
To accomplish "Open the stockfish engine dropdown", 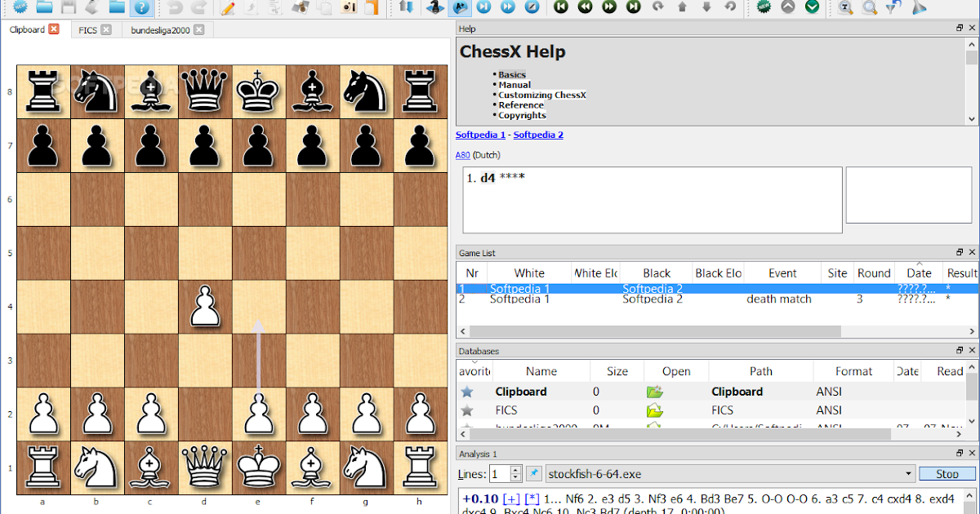I will click(x=909, y=473).
